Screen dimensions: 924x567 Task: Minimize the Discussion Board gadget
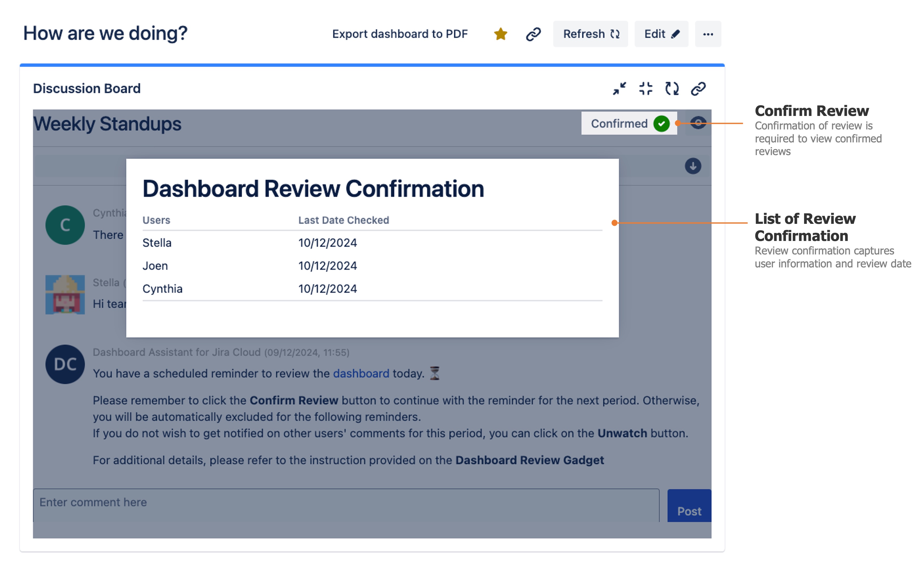tap(619, 89)
